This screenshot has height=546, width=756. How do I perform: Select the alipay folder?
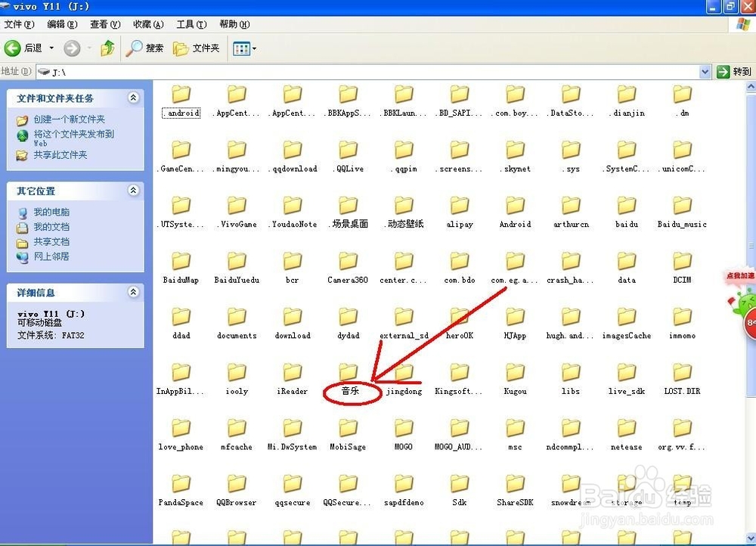point(460,214)
